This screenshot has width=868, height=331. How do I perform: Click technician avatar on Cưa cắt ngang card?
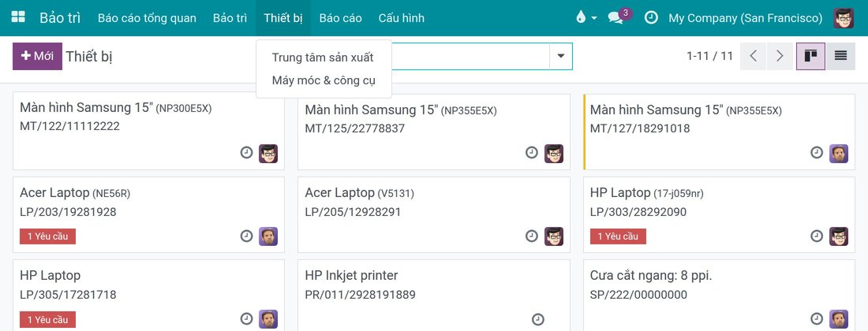[839, 319]
